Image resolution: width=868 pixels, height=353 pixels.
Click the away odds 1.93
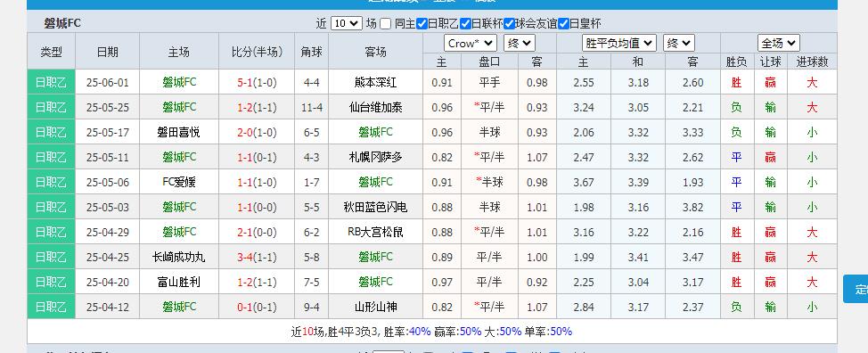point(693,182)
